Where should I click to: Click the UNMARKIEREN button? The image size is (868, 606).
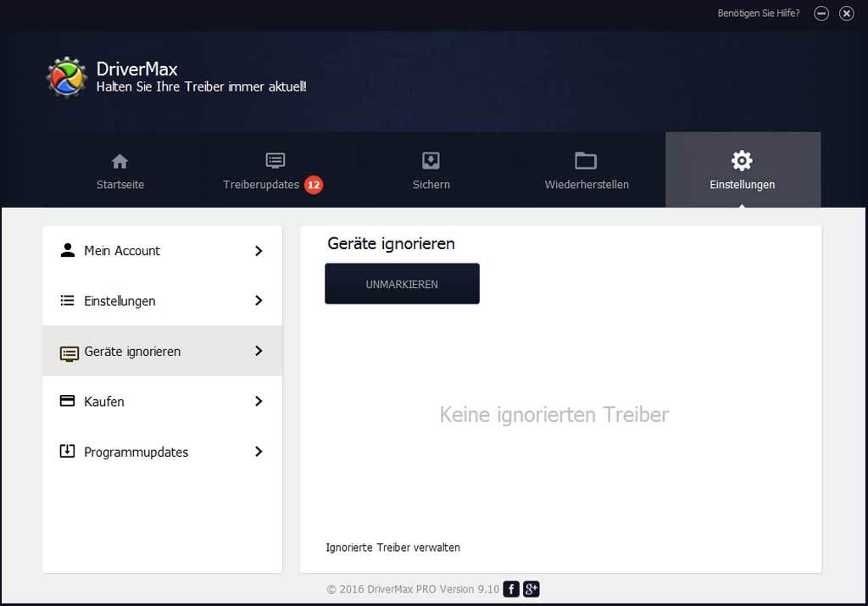coord(402,284)
